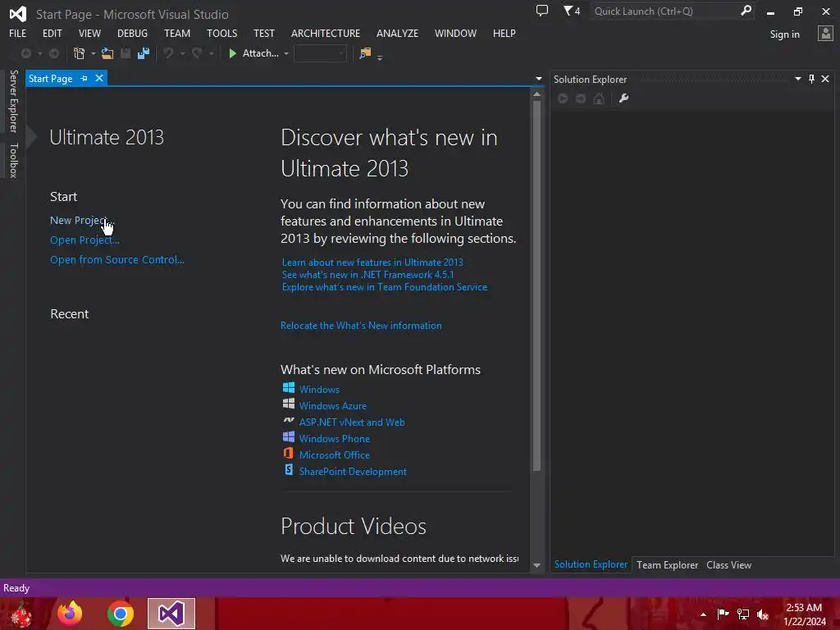Open Firefox from the taskbar

(x=70, y=614)
